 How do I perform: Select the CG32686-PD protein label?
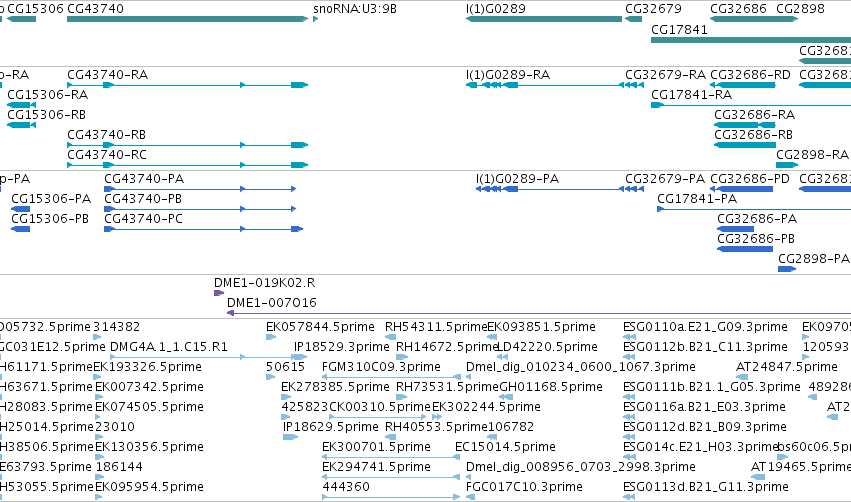[x=750, y=179]
